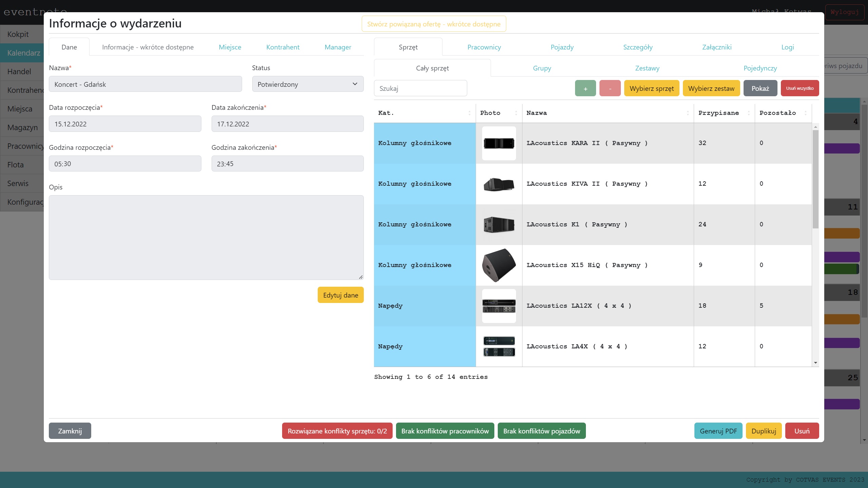Screen dimensions: 868x488
Task: Open the Pojazdy tab
Action: (x=562, y=47)
